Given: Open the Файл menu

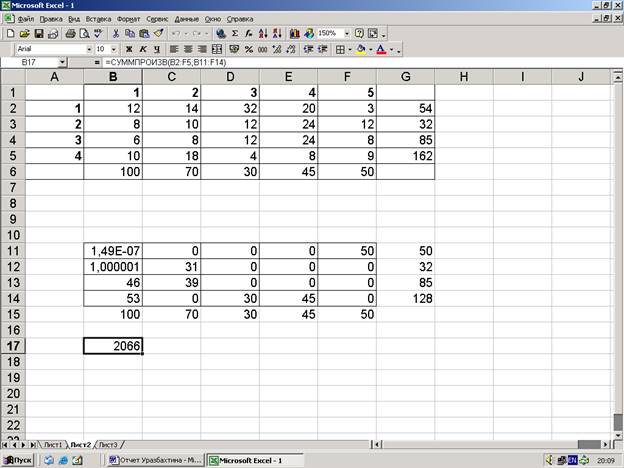Looking at the screenshot, I should point(26,19).
